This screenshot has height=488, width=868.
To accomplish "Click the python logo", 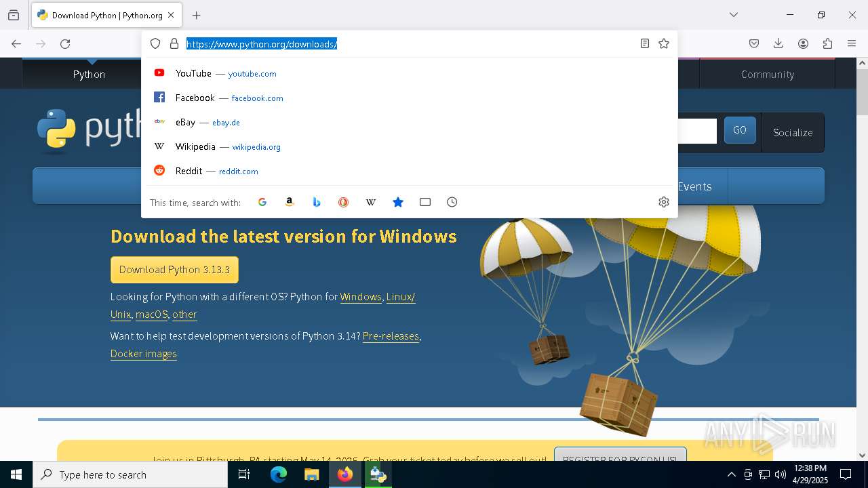I will pyautogui.click(x=90, y=129).
